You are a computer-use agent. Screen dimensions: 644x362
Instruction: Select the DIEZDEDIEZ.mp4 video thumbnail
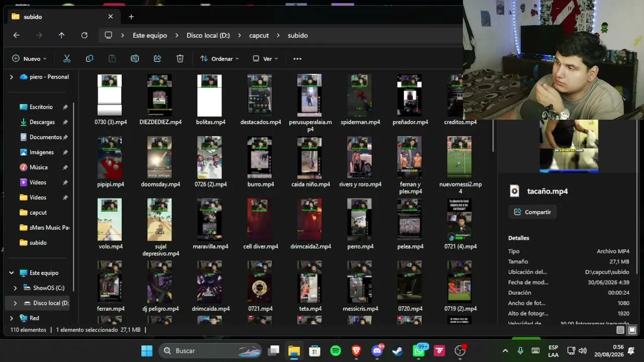tap(159, 96)
